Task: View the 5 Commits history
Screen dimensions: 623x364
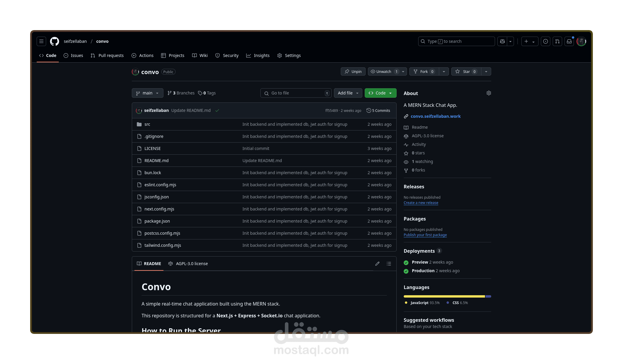Action: 378,110
